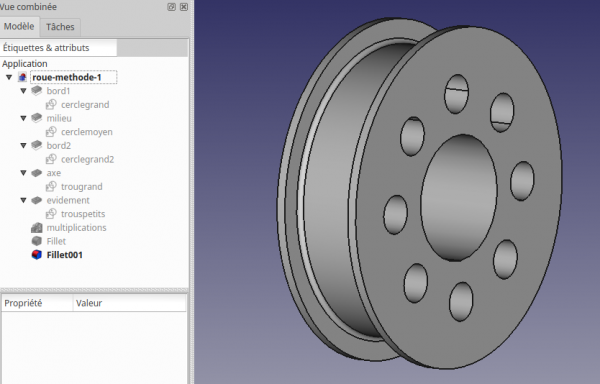Click the trouspetits sketch icon
This screenshot has width=600, height=384.
pyautogui.click(x=51, y=214)
